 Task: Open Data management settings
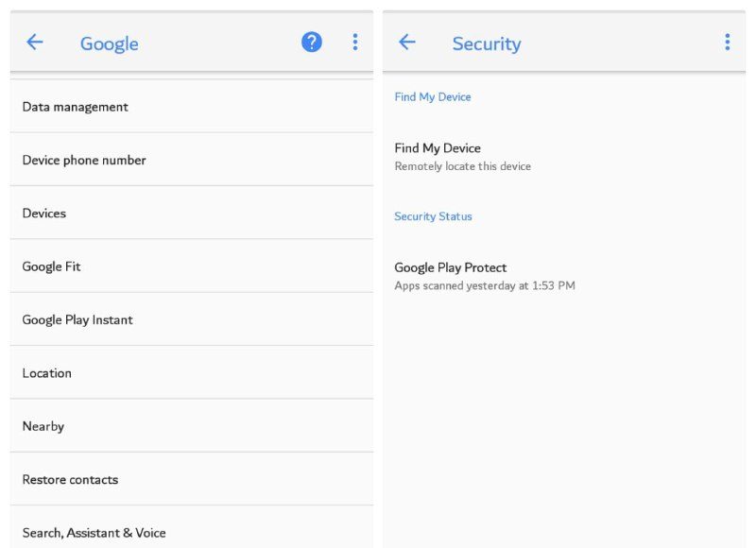click(192, 107)
